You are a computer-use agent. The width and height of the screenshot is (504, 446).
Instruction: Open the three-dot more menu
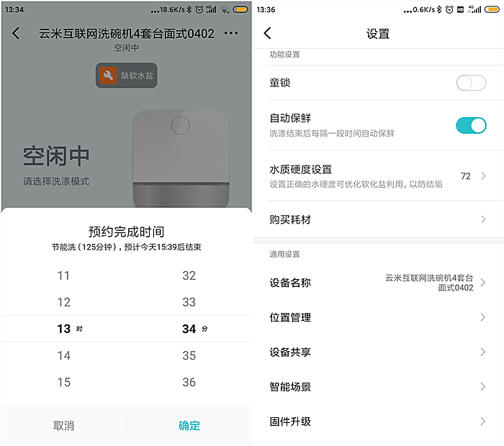point(231,33)
